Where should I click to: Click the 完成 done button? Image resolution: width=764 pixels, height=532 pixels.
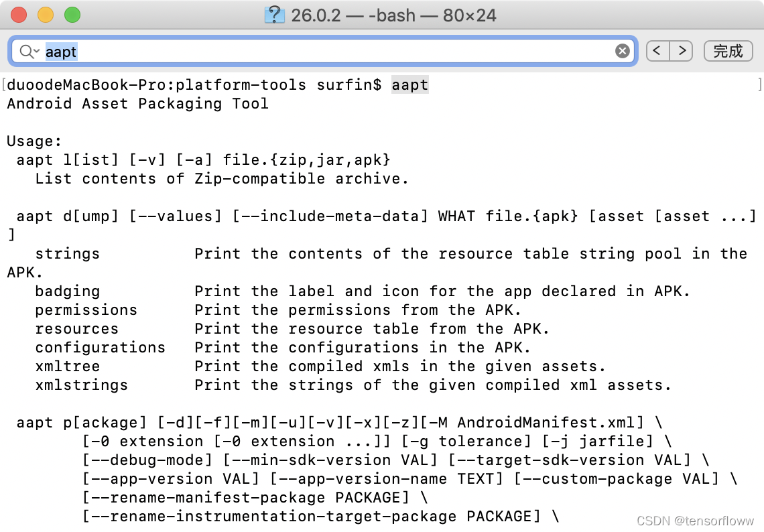pyautogui.click(x=728, y=51)
